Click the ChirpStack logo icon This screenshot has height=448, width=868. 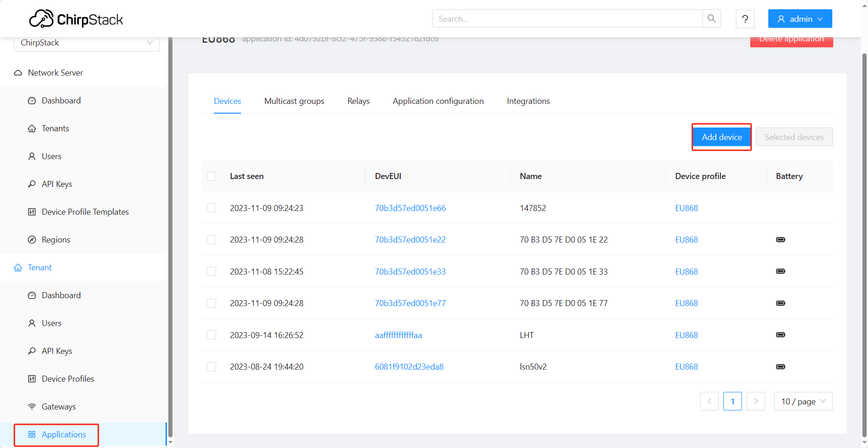click(x=41, y=19)
